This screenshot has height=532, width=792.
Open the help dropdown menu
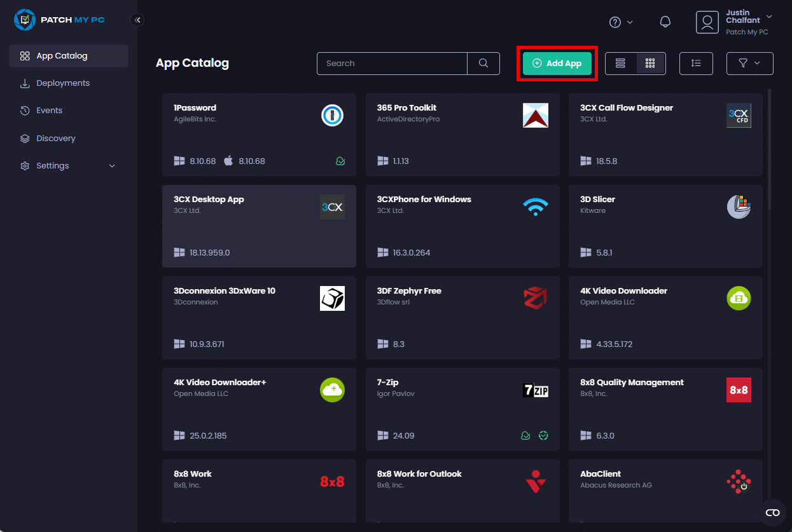click(x=621, y=22)
